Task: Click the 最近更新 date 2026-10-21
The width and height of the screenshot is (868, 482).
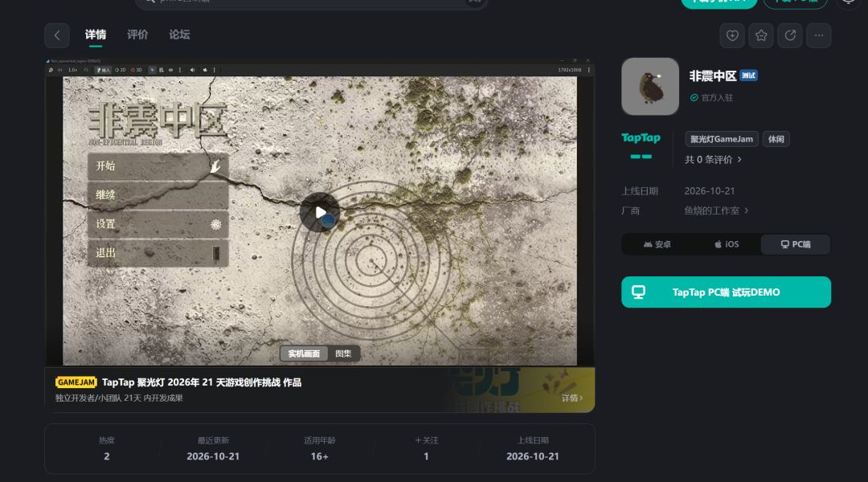Action: click(x=213, y=456)
